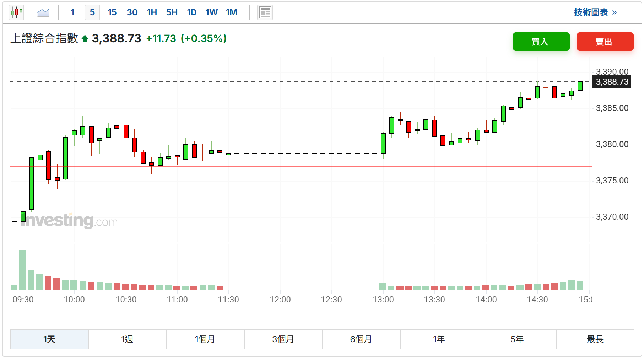
Task: Select the 1年 range tab
Action: tap(439, 339)
